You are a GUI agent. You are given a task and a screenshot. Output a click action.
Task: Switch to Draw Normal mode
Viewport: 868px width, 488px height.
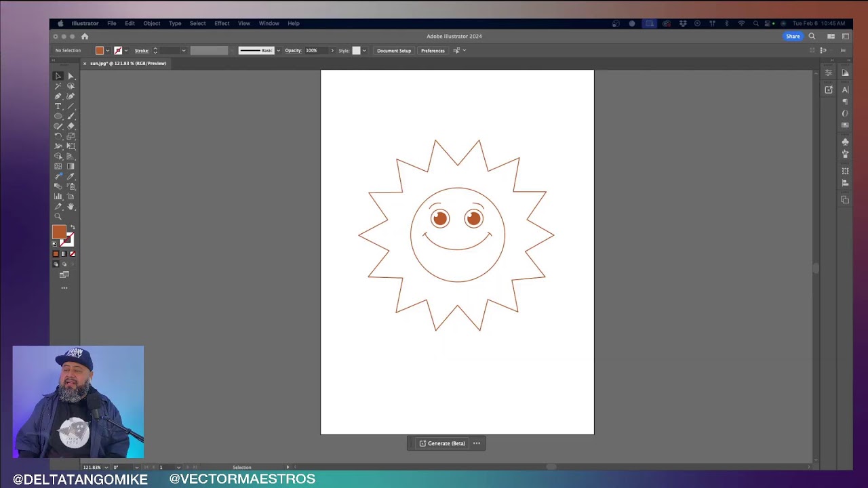pos(56,264)
